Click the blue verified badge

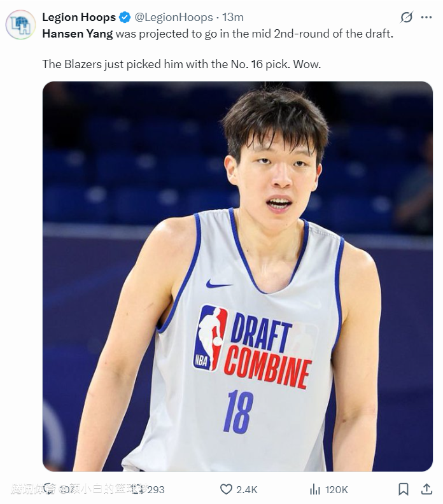pyautogui.click(x=125, y=17)
